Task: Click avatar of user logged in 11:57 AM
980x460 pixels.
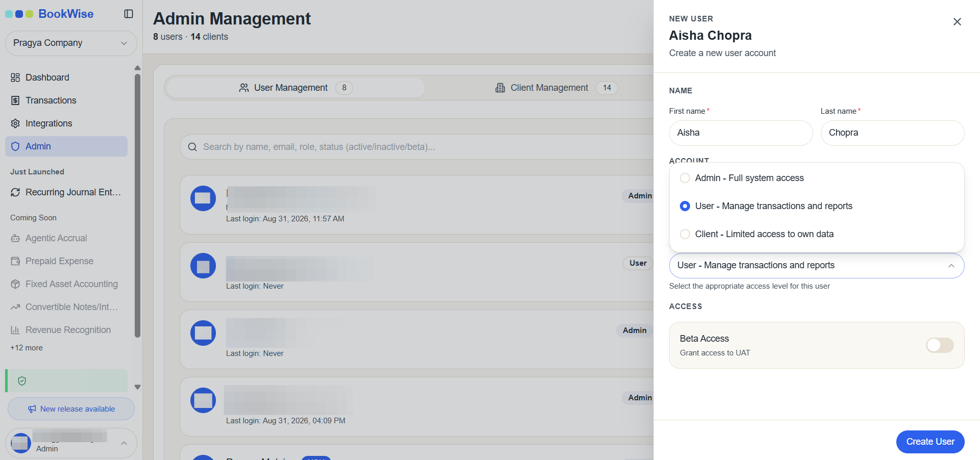Action: click(203, 198)
